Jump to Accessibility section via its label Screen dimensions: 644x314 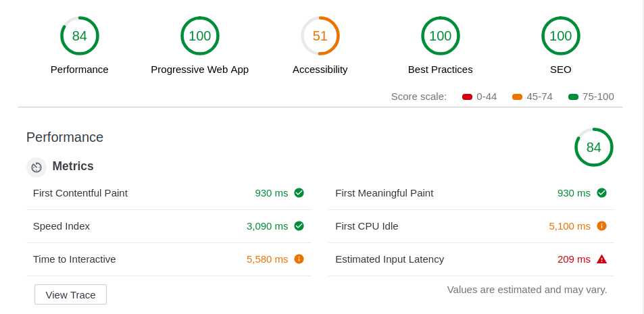[320, 70]
